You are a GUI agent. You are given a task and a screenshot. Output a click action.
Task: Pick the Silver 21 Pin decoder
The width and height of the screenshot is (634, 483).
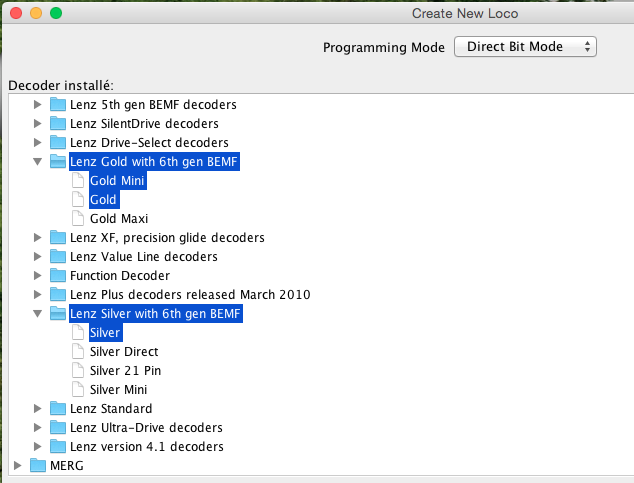tap(125, 371)
